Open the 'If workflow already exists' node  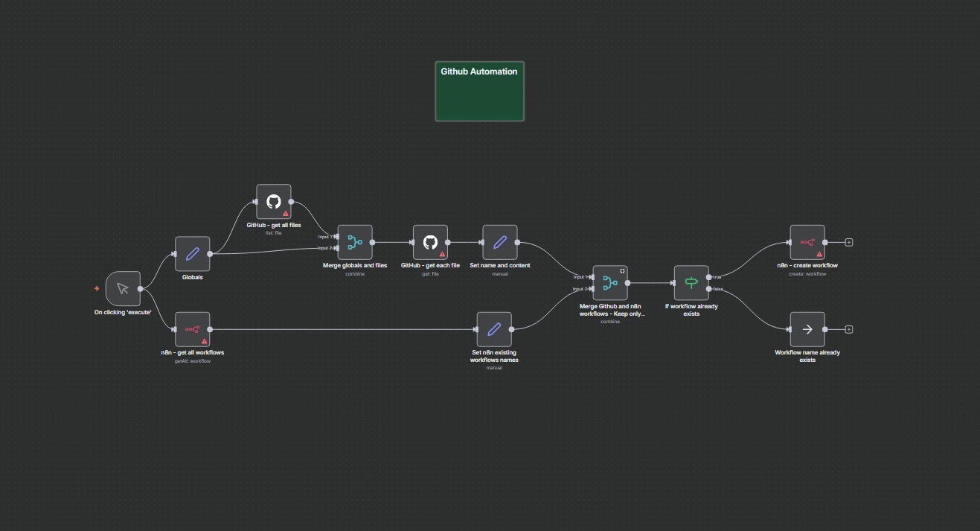[x=691, y=283]
